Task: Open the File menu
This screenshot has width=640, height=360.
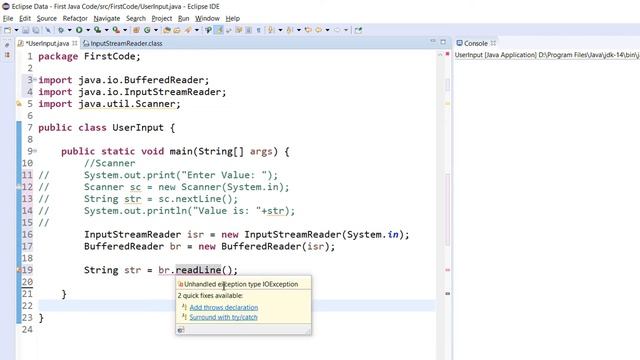Action: point(8,18)
